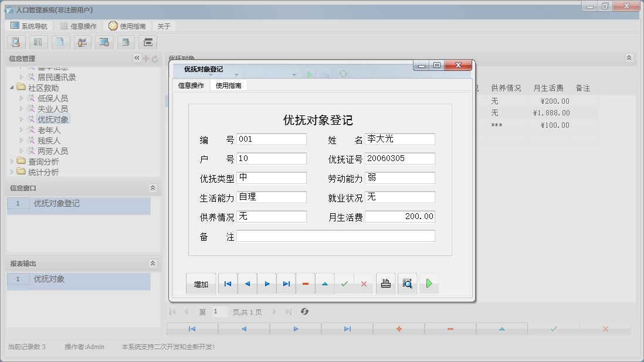This screenshot has width=644, height=362.
Task: Refresh the grid with the refresh icon
Action: click(x=304, y=311)
